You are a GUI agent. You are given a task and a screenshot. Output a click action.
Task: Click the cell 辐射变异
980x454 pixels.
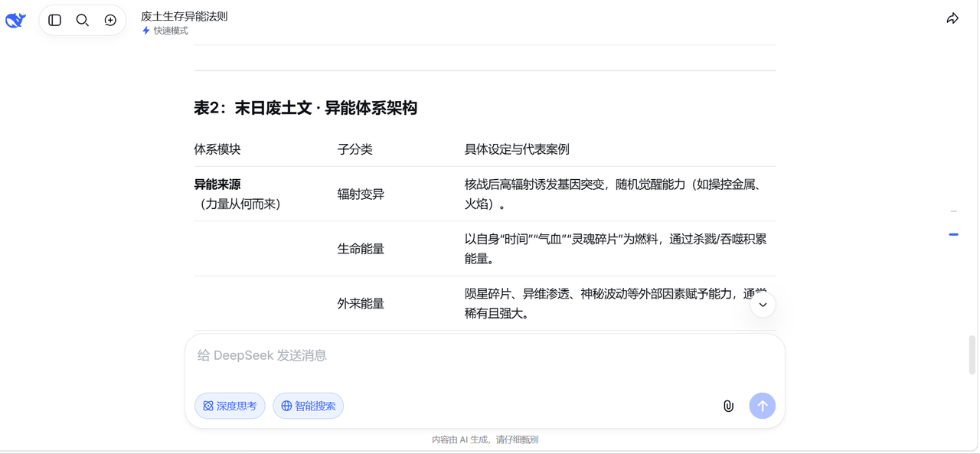[361, 194]
